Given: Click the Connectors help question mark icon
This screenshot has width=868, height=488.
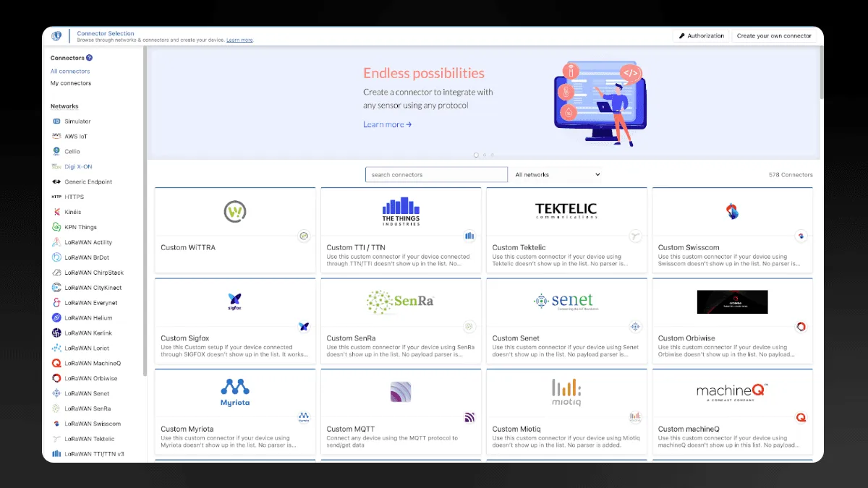Looking at the screenshot, I should click(88, 58).
